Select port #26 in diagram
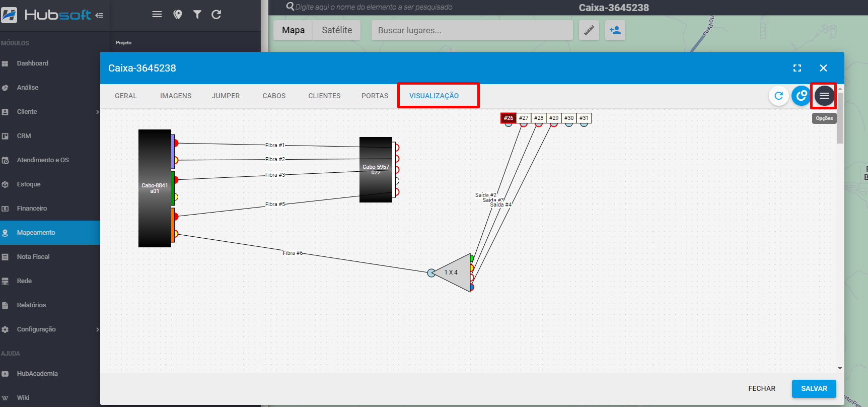Viewport: 868px width, 407px height. click(509, 118)
